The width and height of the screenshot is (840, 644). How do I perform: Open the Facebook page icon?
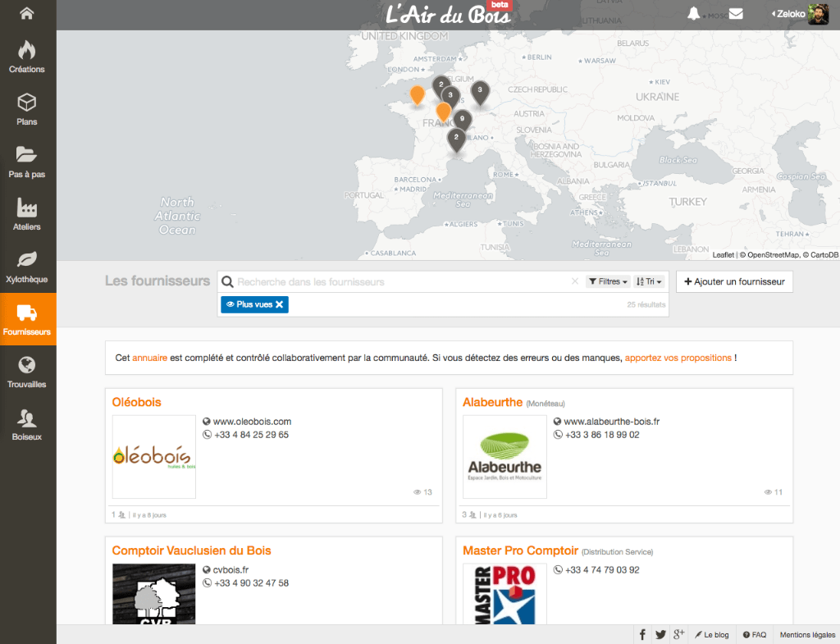pos(642,635)
